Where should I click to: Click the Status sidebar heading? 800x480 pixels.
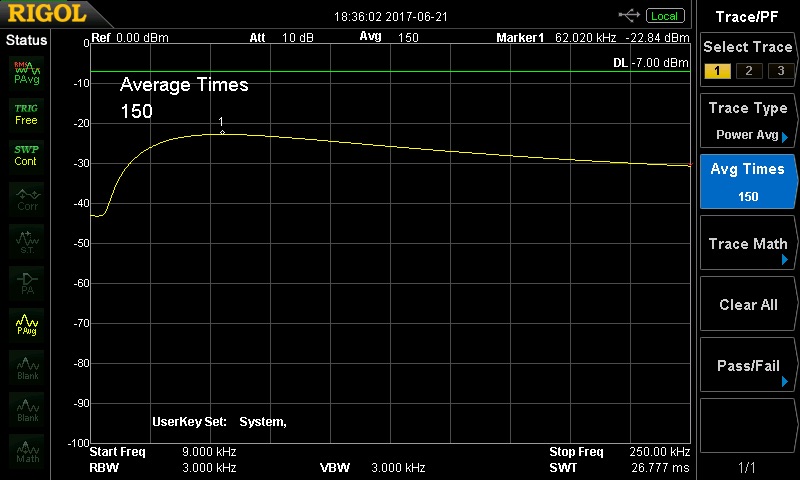[x=26, y=40]
